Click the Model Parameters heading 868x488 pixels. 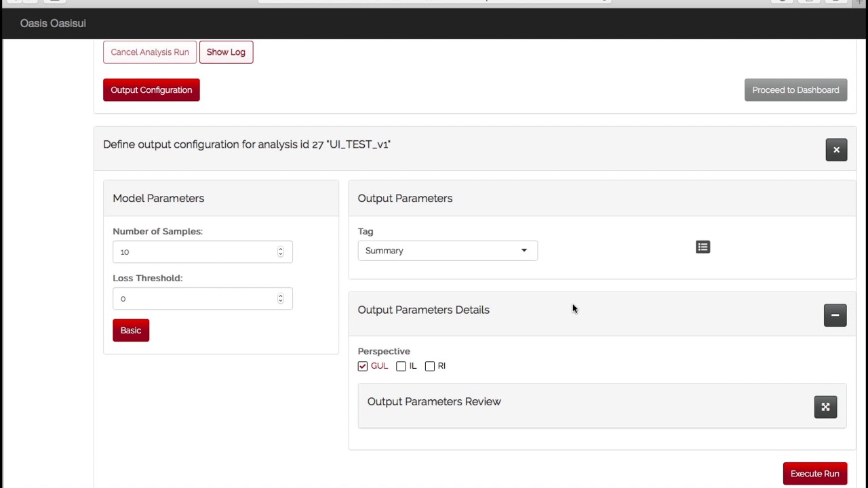pyautogui.click(x=158, y=198)
